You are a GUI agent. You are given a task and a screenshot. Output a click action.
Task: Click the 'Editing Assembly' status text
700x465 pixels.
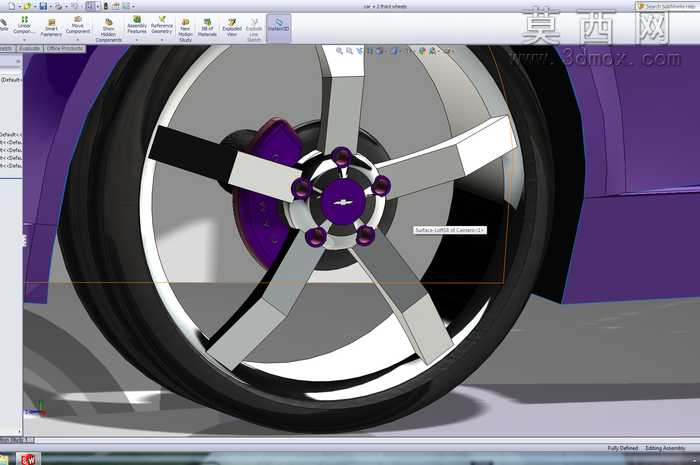point(665,448)
